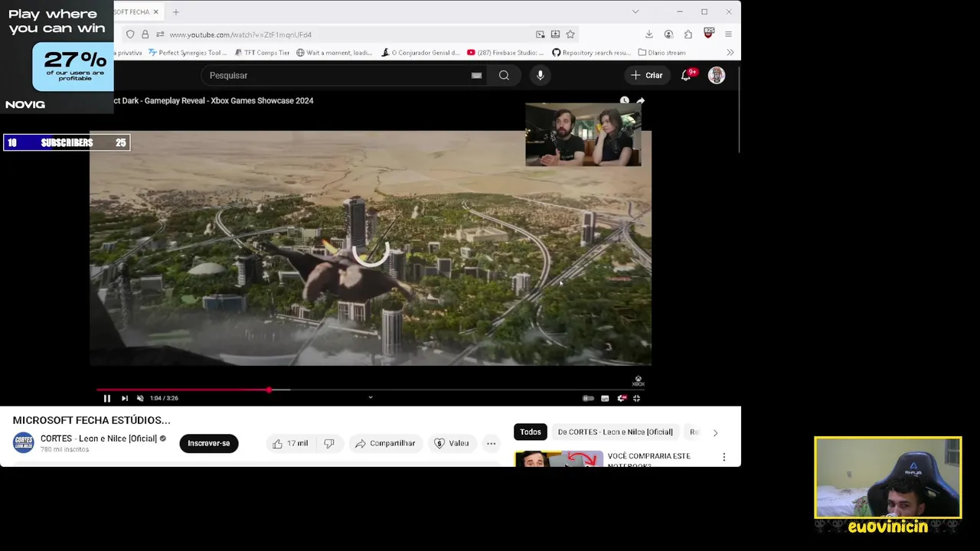Open the Diario stream bookmark folder

[661, 53]
